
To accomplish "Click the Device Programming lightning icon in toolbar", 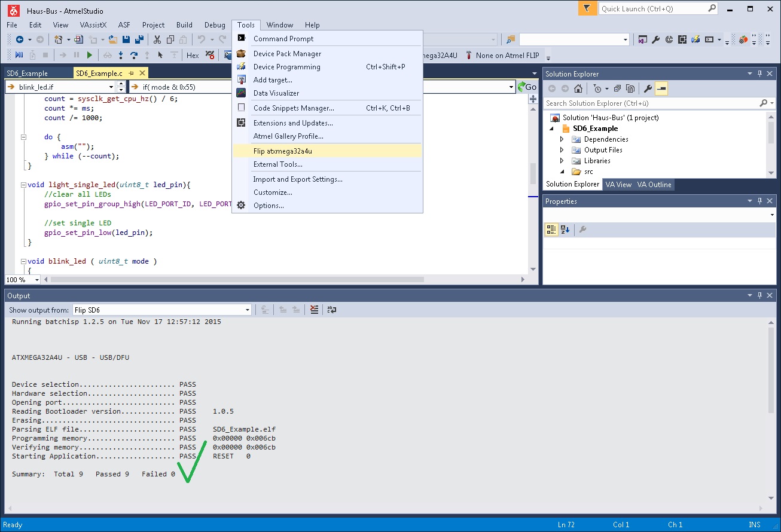I will point(695,39).
